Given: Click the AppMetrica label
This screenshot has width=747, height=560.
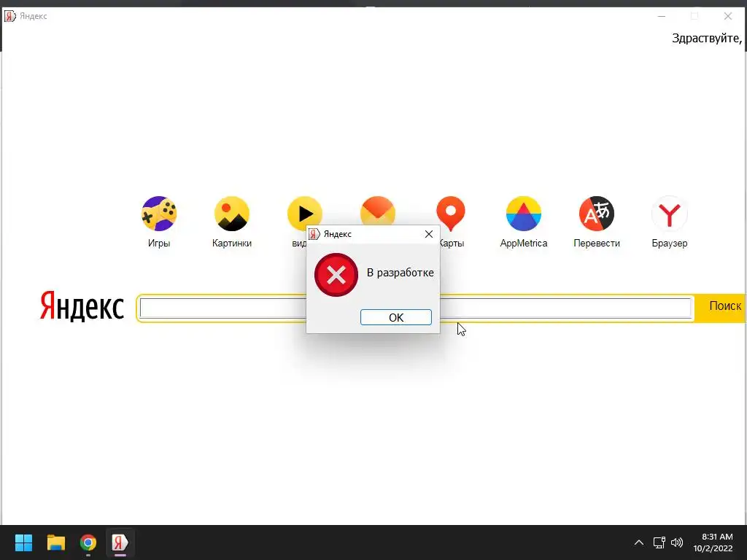Looking at the screenshot, I should coord(524,243).
